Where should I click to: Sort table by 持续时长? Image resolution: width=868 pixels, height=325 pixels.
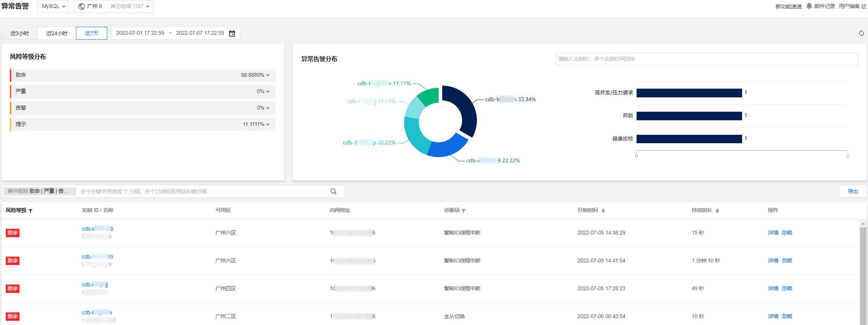717,211
